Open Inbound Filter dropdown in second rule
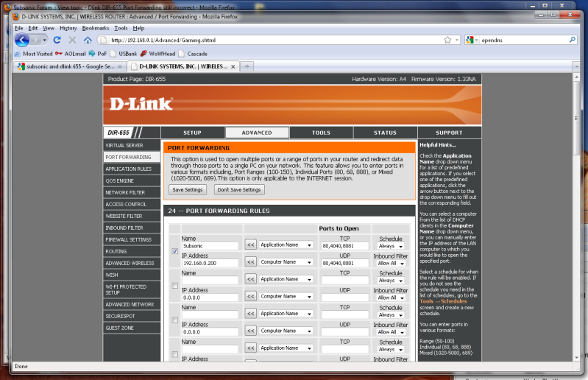Viewport: 588px width, 380px height. [x=390, y=298]
